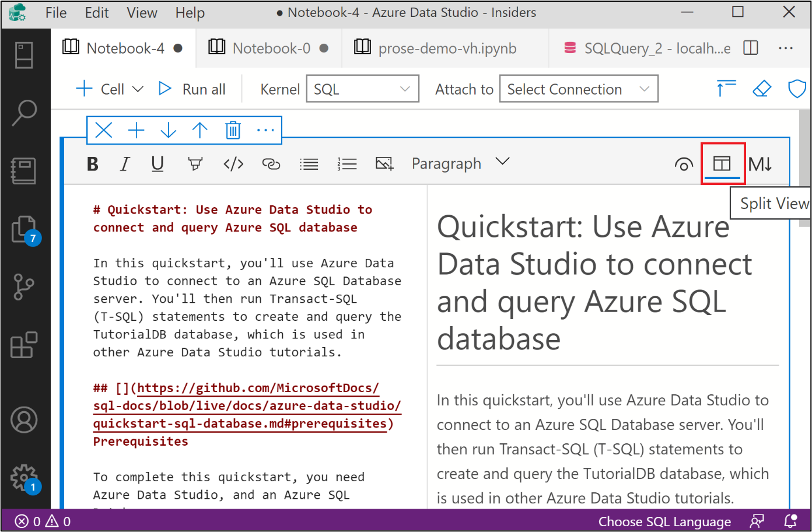The width and height of the screenshot is (812, 532).
Task: Open the Notebooks panel in the sidebar
Action: pyautogui.click(x=24, y=171)
